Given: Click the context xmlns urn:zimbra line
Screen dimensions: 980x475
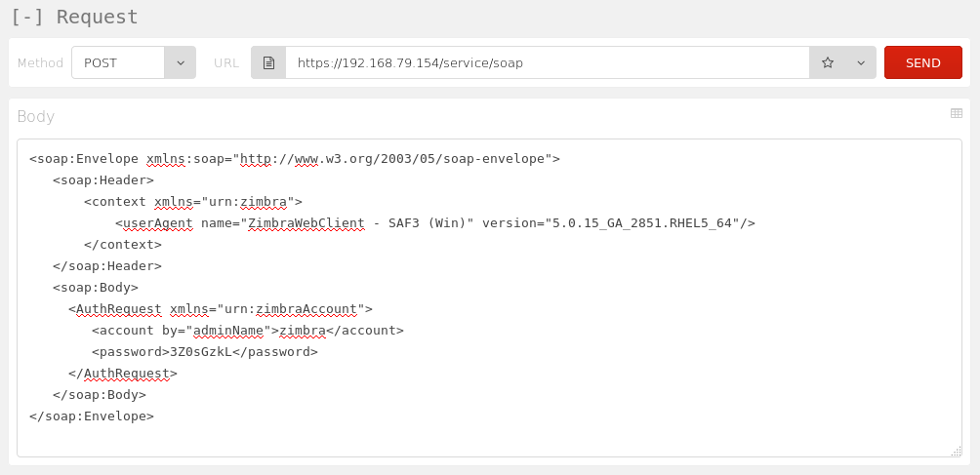Looking at the screenshot, I should pyautogui.click(x=193, y=202).
